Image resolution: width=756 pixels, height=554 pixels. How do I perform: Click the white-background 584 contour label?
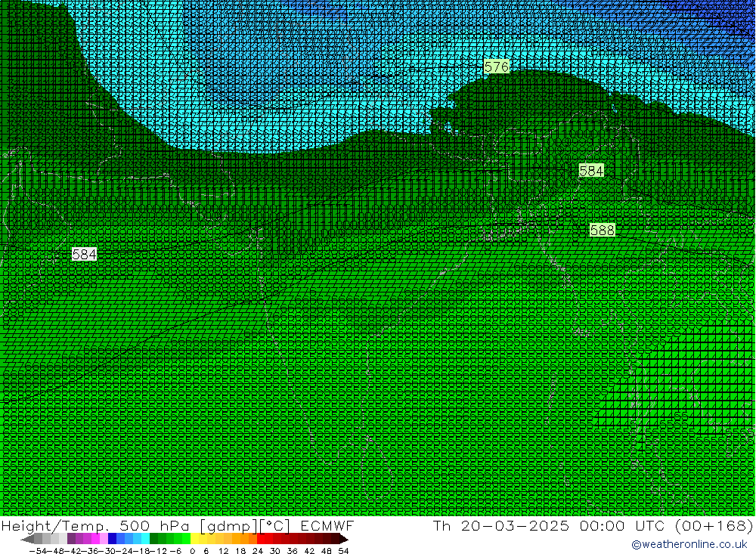(84, 254)
